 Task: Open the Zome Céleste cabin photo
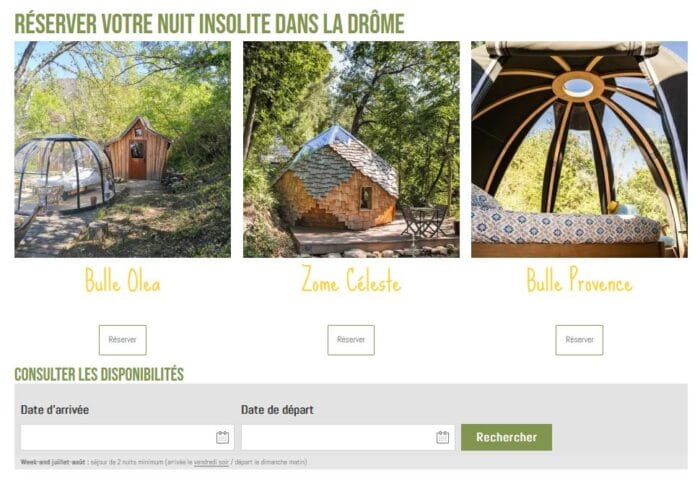(x=351, y=149)
